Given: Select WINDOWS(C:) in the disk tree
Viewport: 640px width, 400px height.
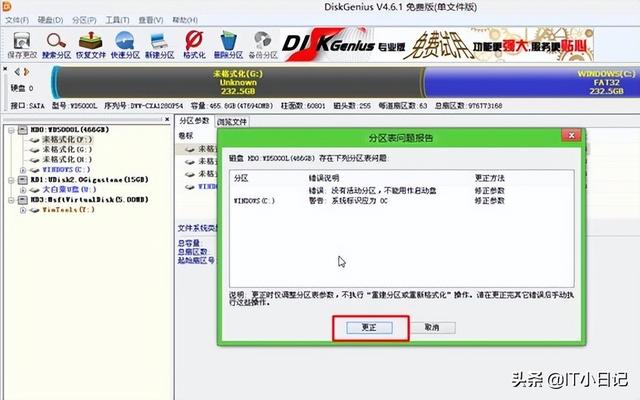Looking at the screenshot, I should click(66, 169).
